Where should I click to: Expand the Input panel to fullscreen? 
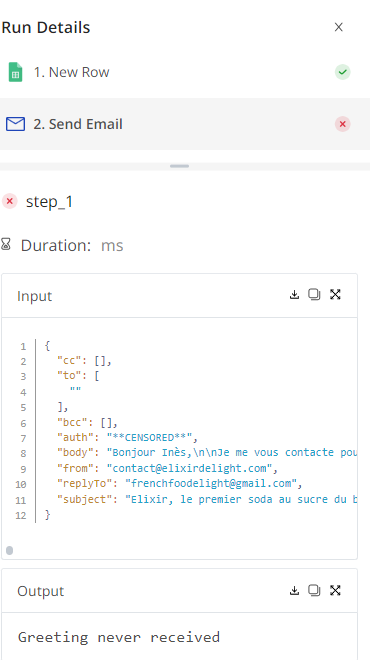click(335, 295)
